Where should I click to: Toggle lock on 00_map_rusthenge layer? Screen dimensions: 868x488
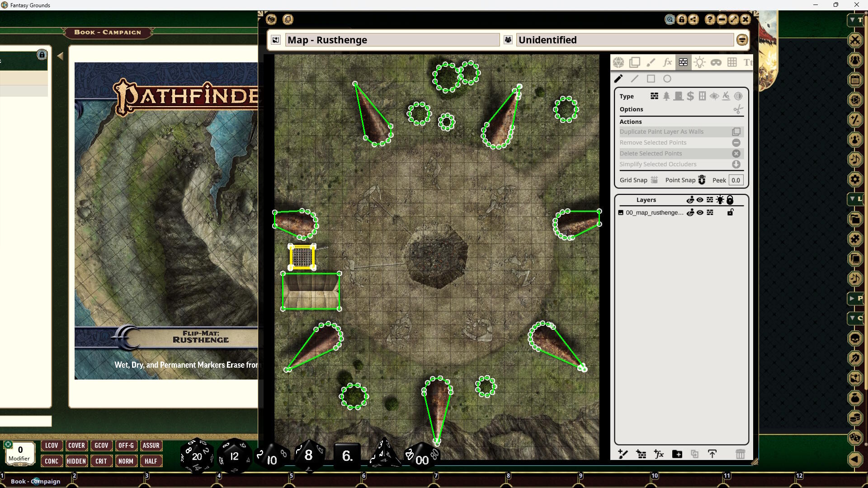[730, 212]
